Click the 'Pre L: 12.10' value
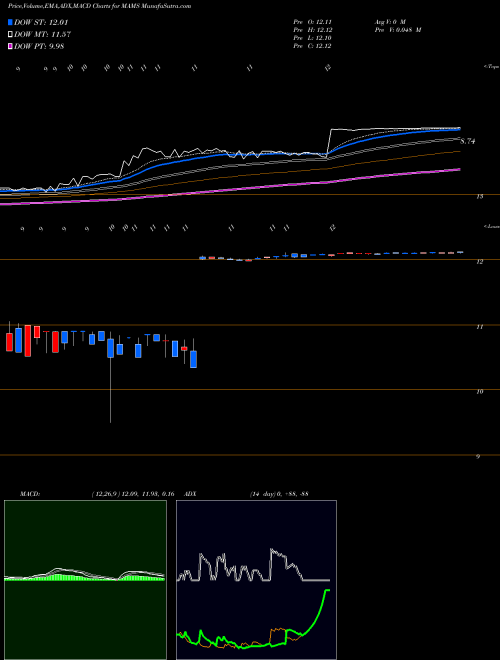 [312, 38]
